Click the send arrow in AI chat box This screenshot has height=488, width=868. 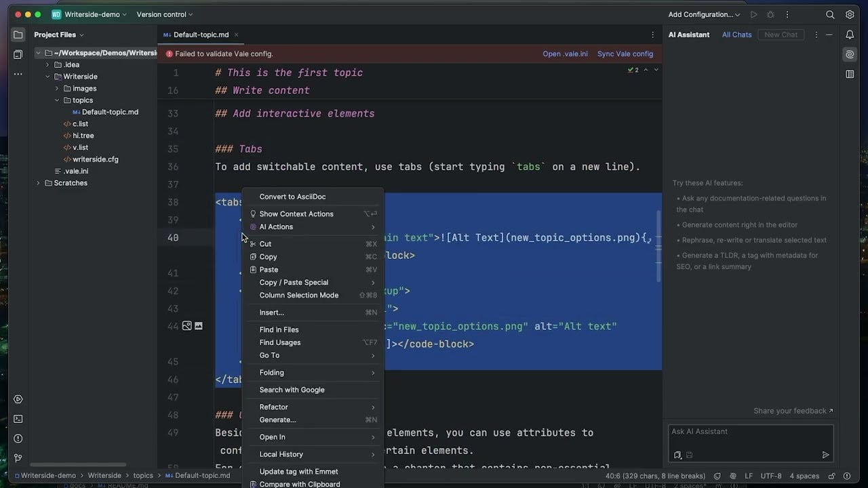coord(825,455)
